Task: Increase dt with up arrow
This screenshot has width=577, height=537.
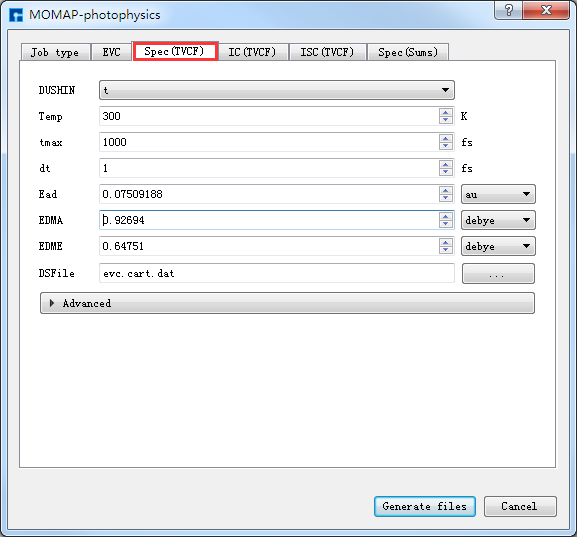Action: click(x=446, y=164)
